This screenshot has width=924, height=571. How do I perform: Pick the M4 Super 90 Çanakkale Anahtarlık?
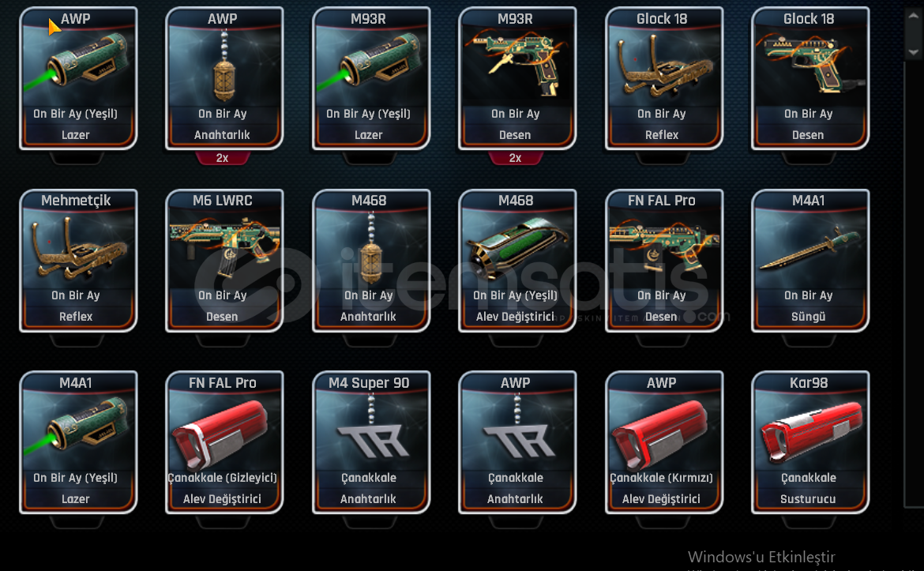coord(371,442)
